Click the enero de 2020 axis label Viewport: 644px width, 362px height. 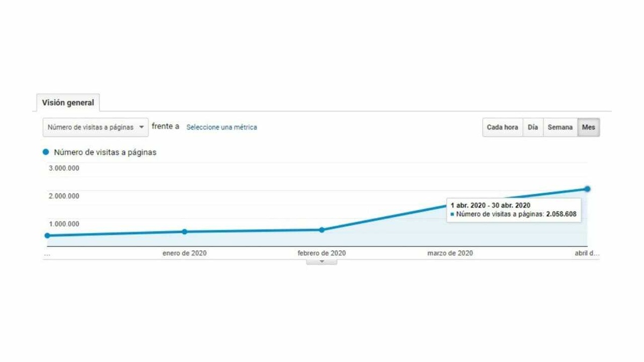coord(185,254)
